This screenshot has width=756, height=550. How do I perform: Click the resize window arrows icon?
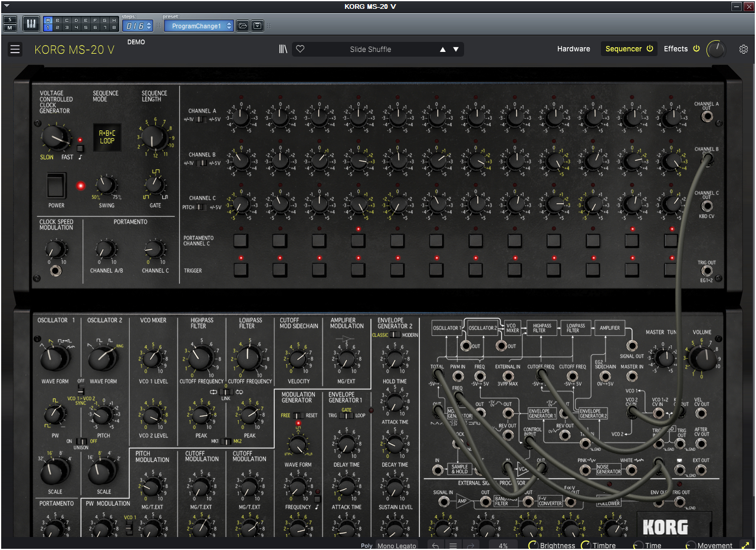[x=745, y=546]
